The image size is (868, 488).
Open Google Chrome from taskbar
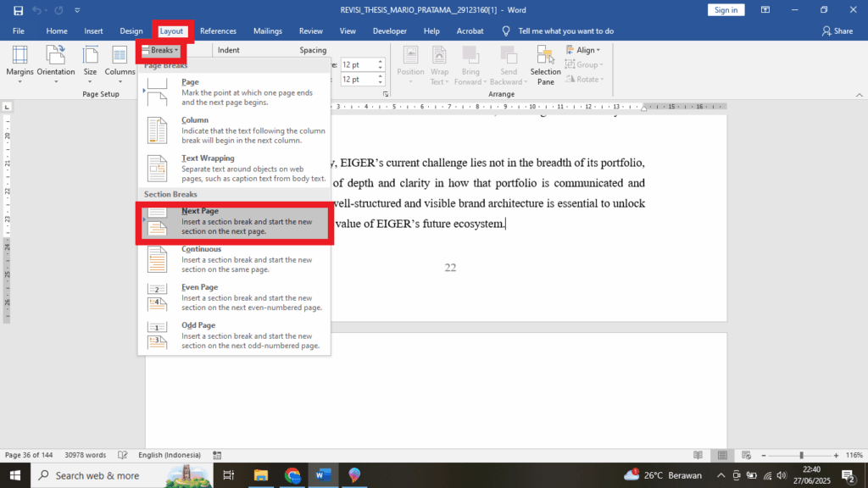292,475
